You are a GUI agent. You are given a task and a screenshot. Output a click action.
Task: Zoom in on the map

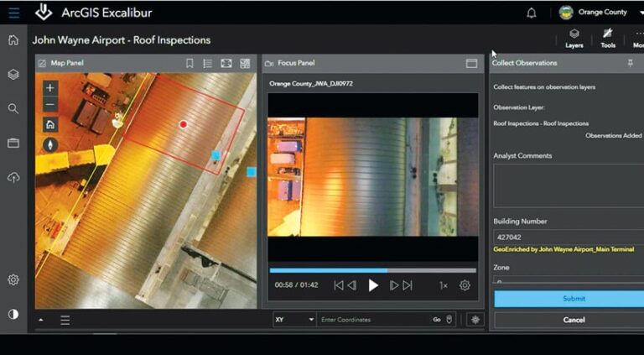point(50,88)
